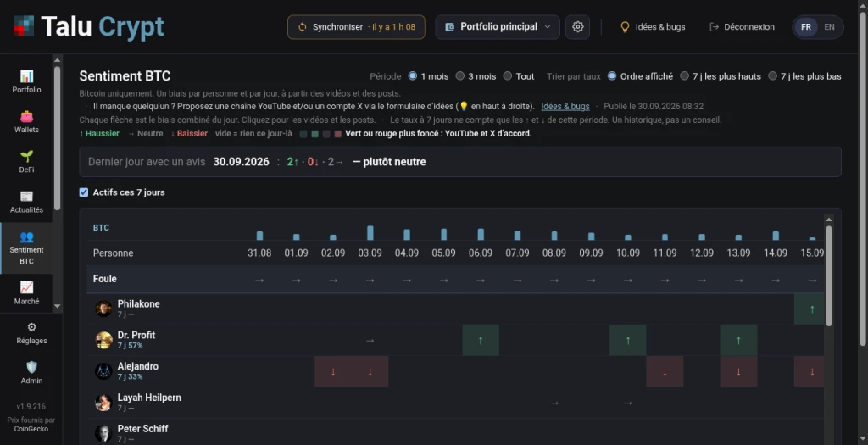Click Dr. Profit's avatar
This screenshot has height=445, width=868.
(103, 340)
